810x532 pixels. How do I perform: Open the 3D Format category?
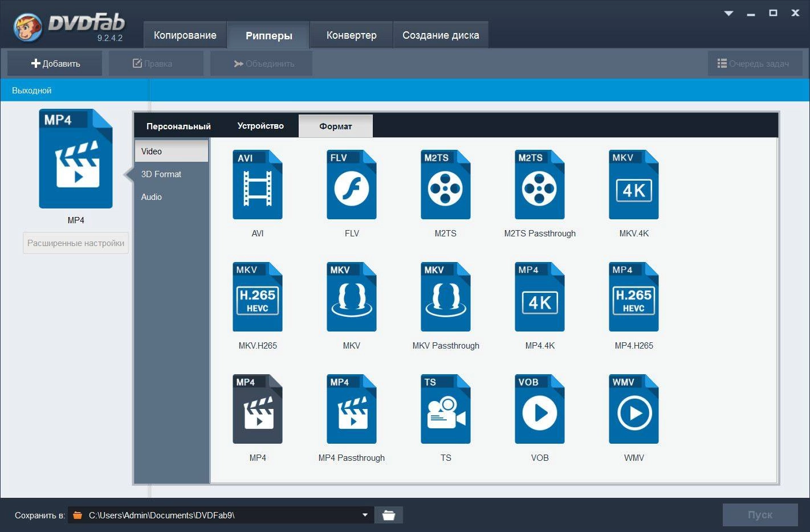(172, 174)
